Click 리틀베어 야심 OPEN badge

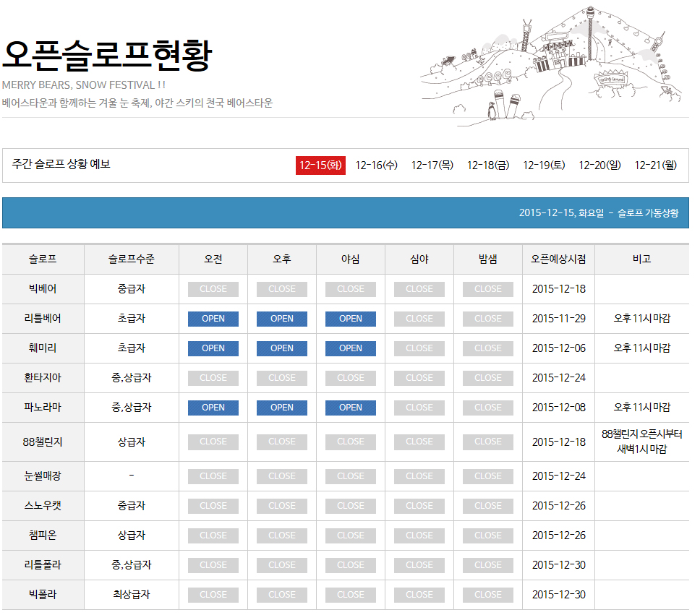[x=351, y=319]
